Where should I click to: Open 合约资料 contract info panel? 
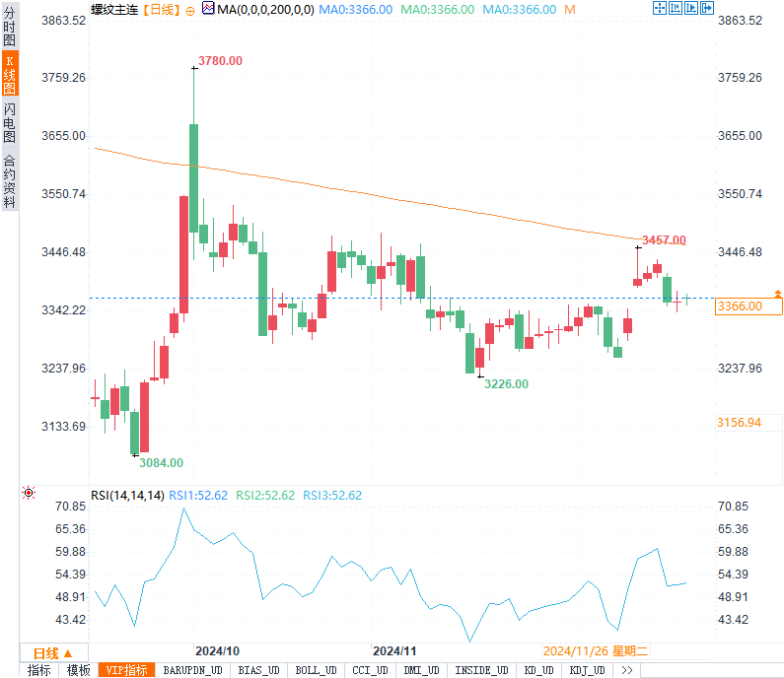(x=10, y=181)
